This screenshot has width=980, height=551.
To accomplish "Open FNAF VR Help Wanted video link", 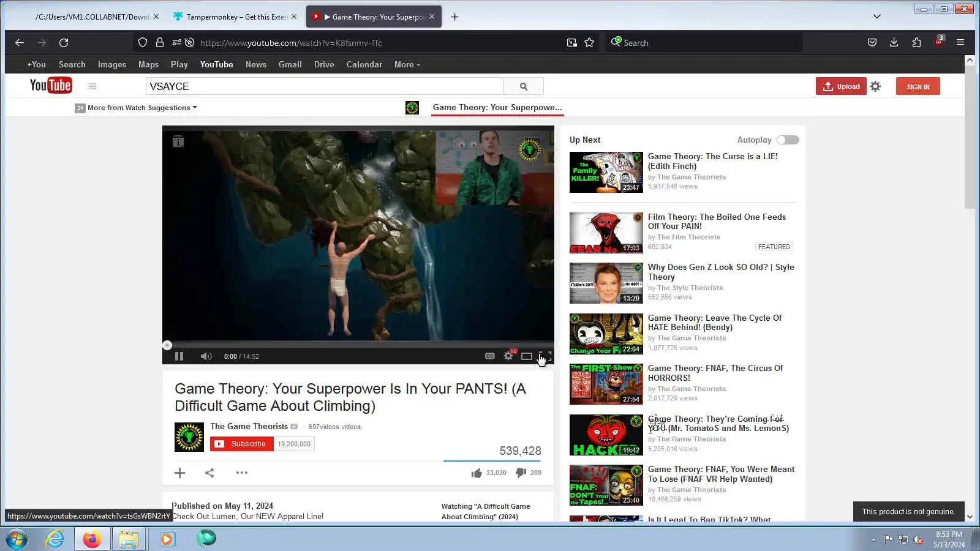I will (x=721, y=474).
